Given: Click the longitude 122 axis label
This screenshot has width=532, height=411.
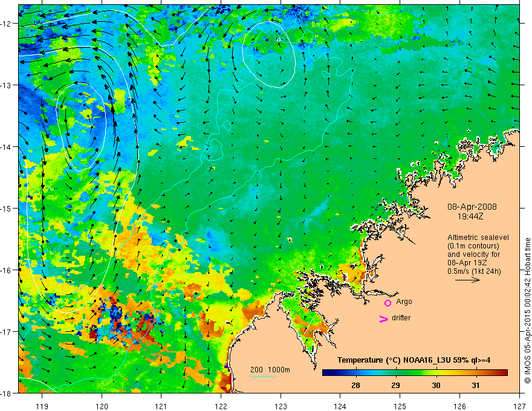Looking at the screenshot, I should coord(221,406).
